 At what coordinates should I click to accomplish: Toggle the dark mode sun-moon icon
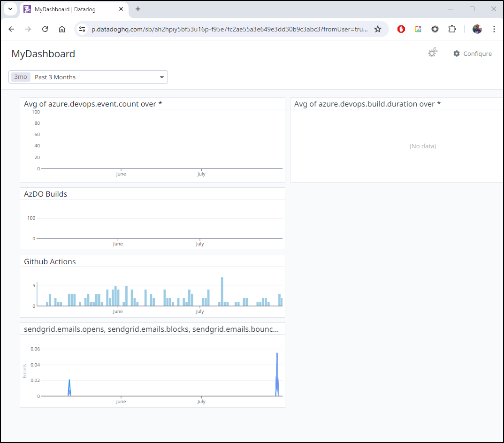(x=433, y=53)
